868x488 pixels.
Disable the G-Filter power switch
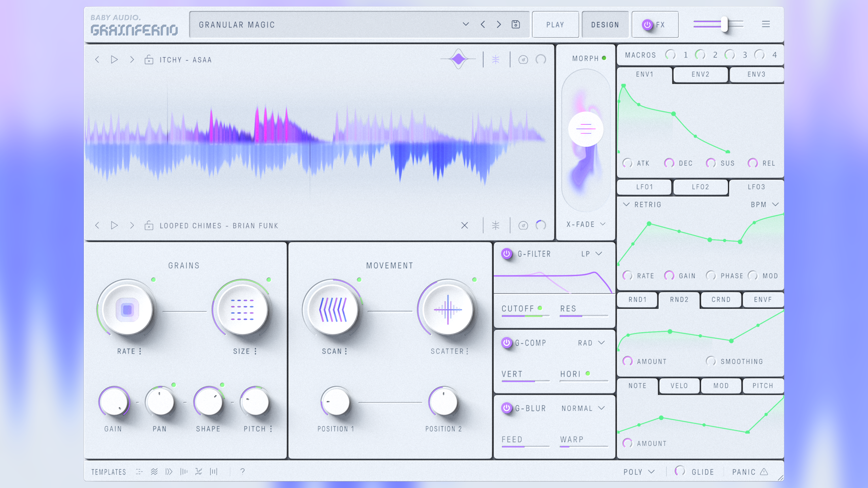click(506, 254)
